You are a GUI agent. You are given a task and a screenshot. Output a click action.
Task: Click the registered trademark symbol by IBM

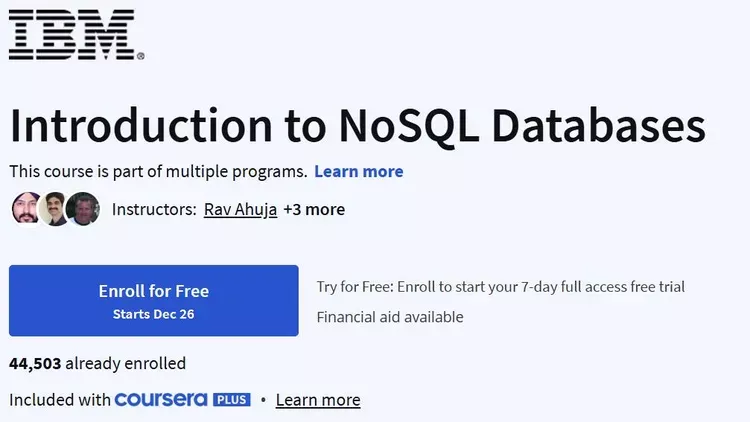click(x=141, y=56)
